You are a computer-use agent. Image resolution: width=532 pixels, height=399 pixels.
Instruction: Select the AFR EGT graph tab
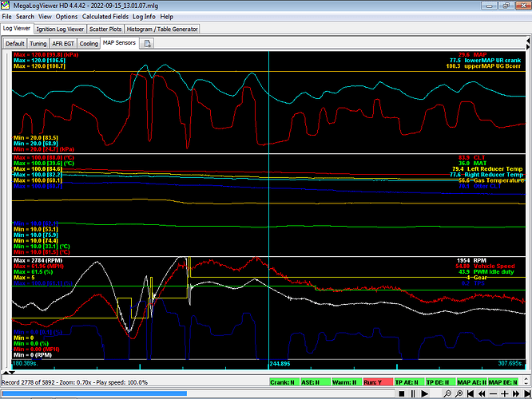63,44
